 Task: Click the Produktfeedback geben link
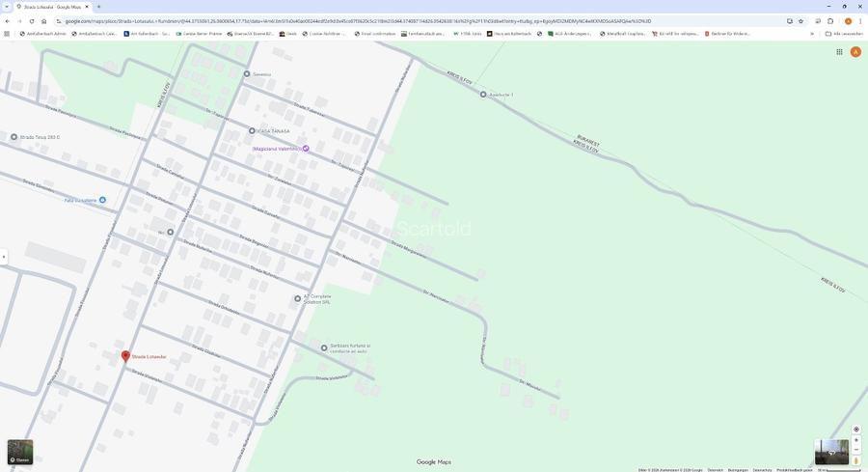(794, 470)
